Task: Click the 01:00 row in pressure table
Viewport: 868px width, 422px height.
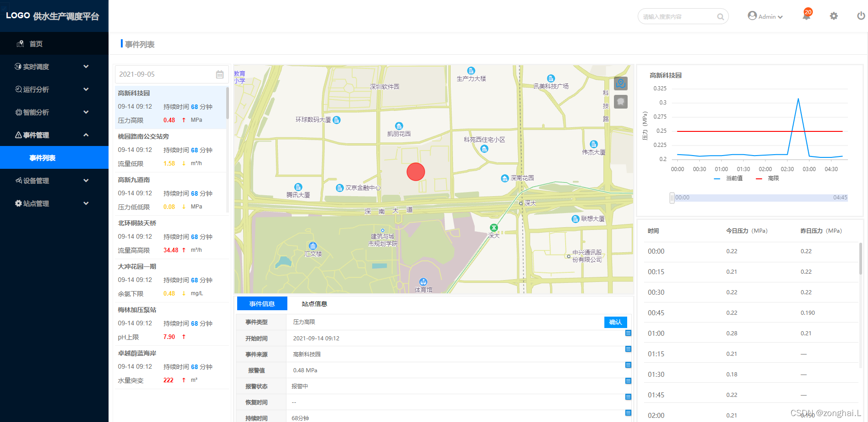Action: 750,333
